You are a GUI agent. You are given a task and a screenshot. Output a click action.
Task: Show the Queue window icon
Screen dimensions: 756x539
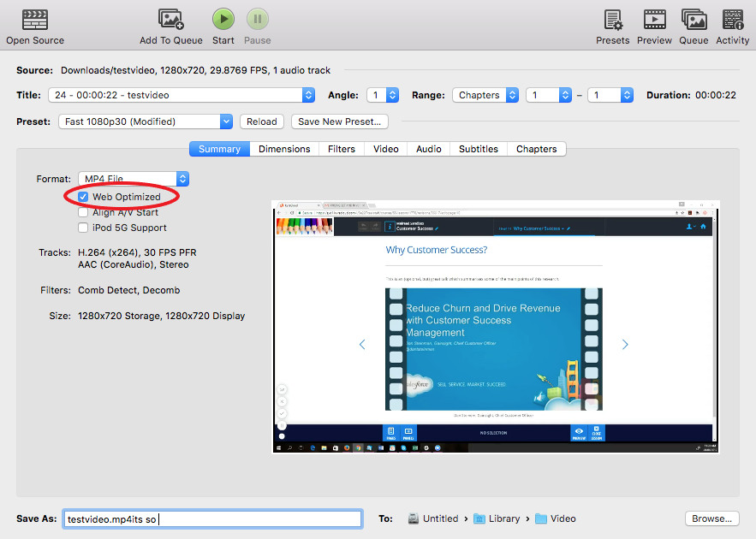693,20
